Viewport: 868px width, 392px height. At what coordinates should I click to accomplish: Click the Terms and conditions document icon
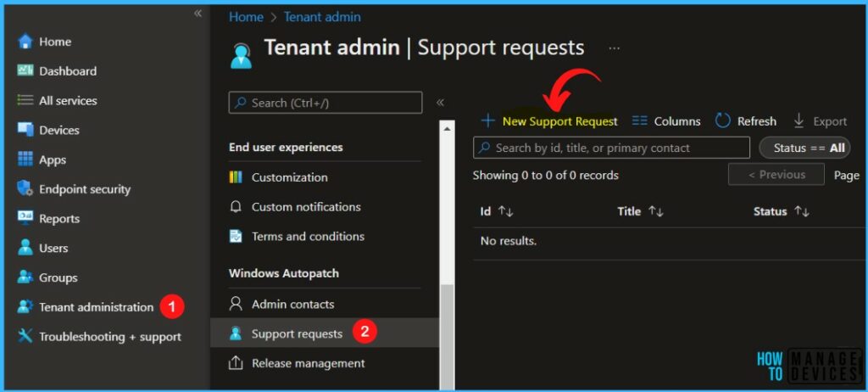pos(236,236)
